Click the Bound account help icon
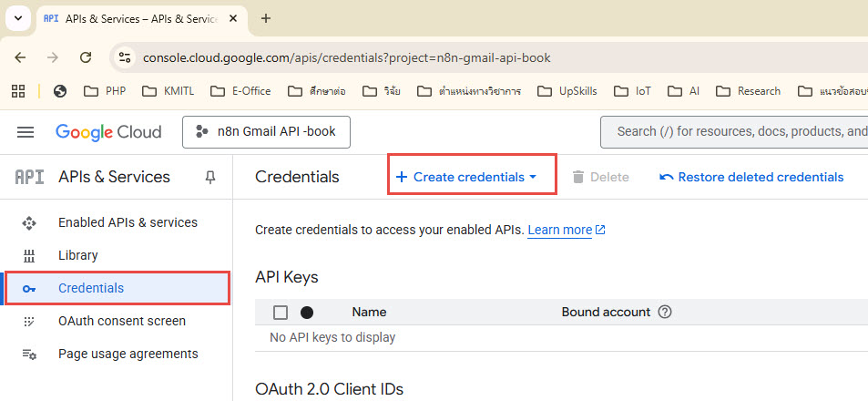 pos(665,312)
